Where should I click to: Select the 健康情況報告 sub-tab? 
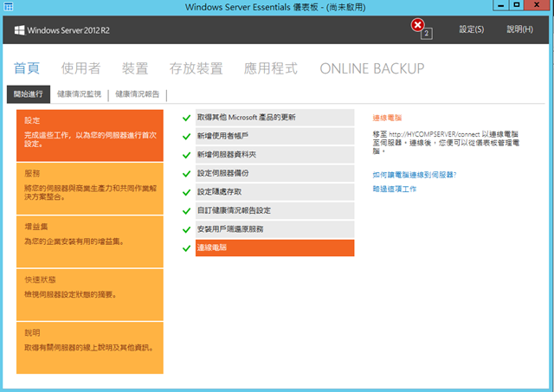coord(138,94)
